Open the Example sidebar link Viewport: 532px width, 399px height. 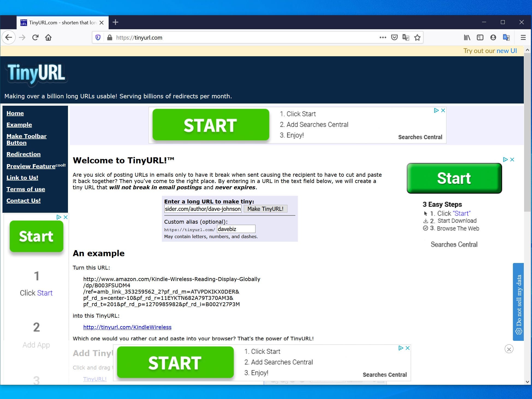point(19,125)
